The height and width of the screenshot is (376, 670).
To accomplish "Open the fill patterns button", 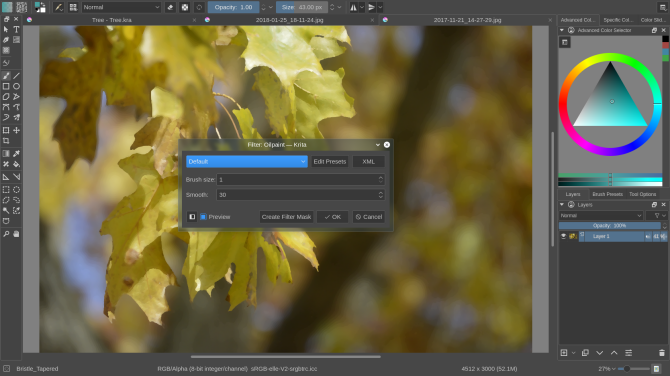I will click(21, 7).
